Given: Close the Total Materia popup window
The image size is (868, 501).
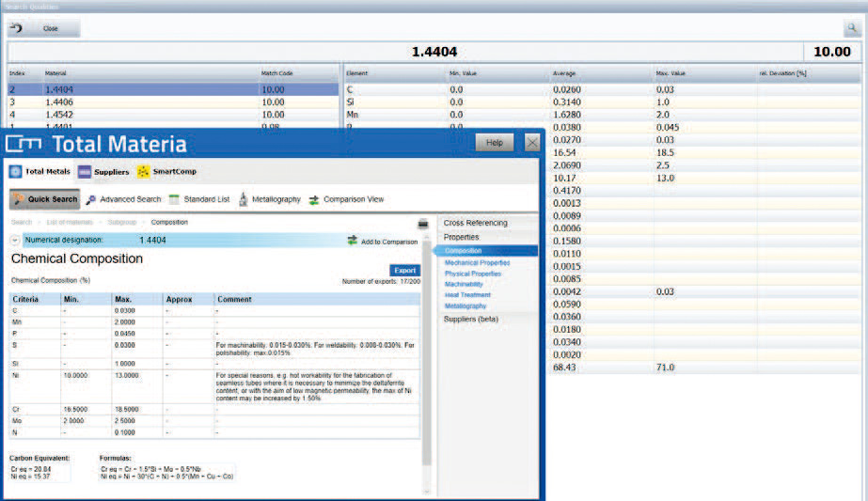Looking at the screenshot, I should point(532,143).
